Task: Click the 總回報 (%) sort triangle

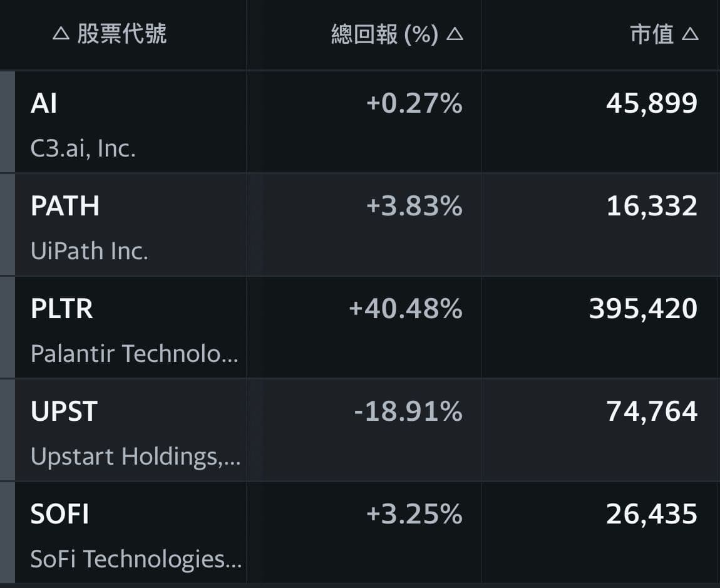Action: point(455,34)
